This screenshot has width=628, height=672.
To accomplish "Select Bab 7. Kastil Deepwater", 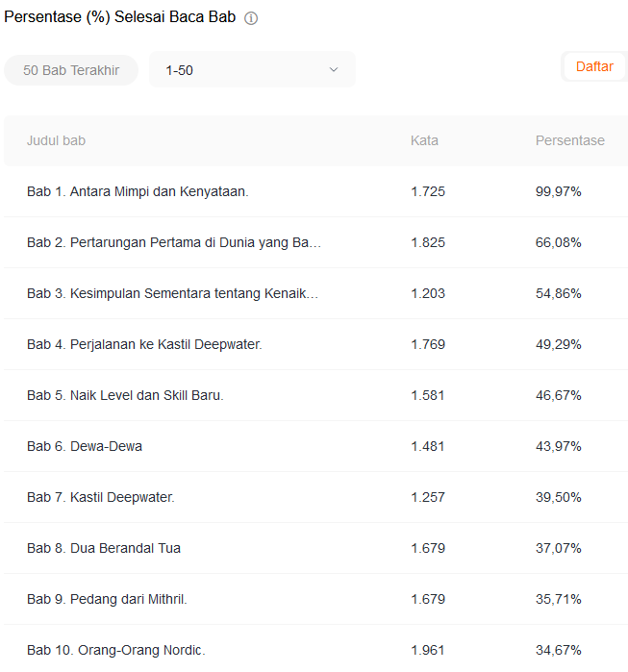I will pos(101,498).
